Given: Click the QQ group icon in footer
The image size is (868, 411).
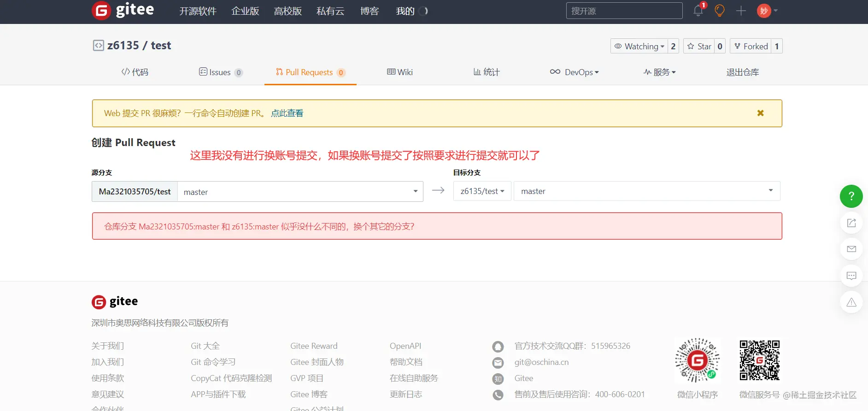Looking at the screenshot, I should pos(498,346).
